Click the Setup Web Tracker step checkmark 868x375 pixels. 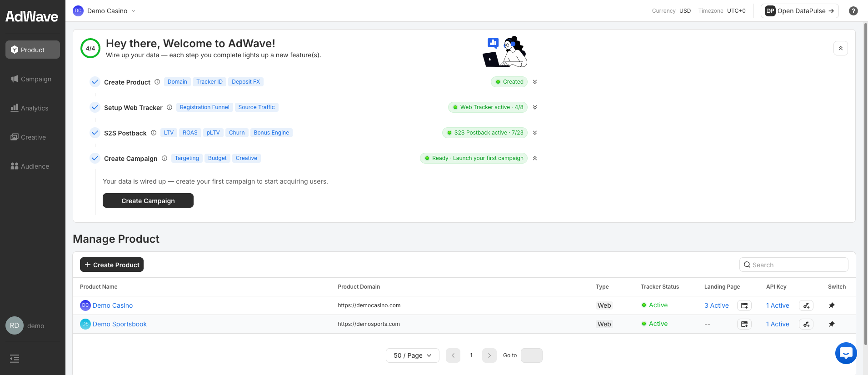click(x=95, y=107)
